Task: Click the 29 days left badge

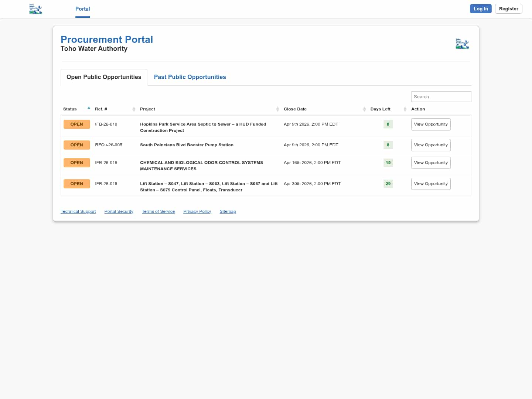Action: pos(388,184)
